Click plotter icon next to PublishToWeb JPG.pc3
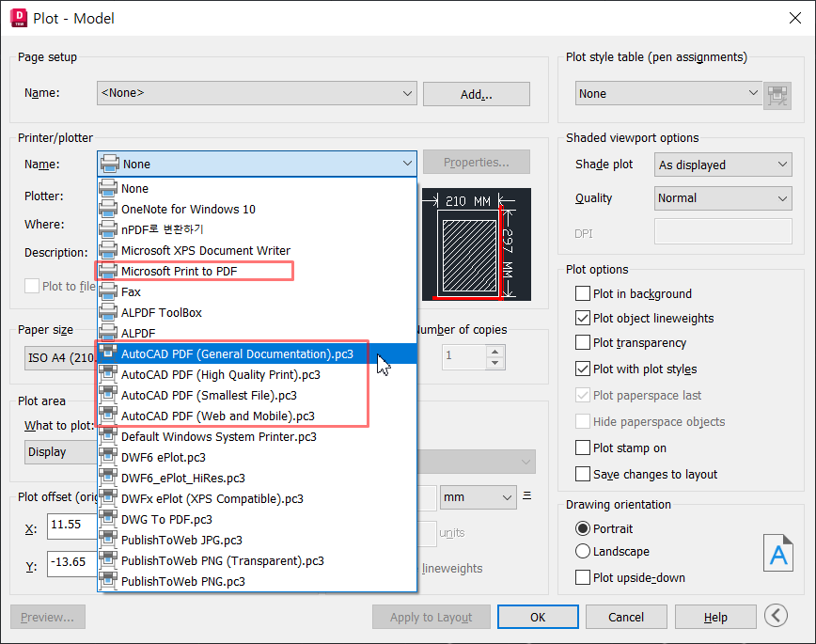 coord(108,541)
